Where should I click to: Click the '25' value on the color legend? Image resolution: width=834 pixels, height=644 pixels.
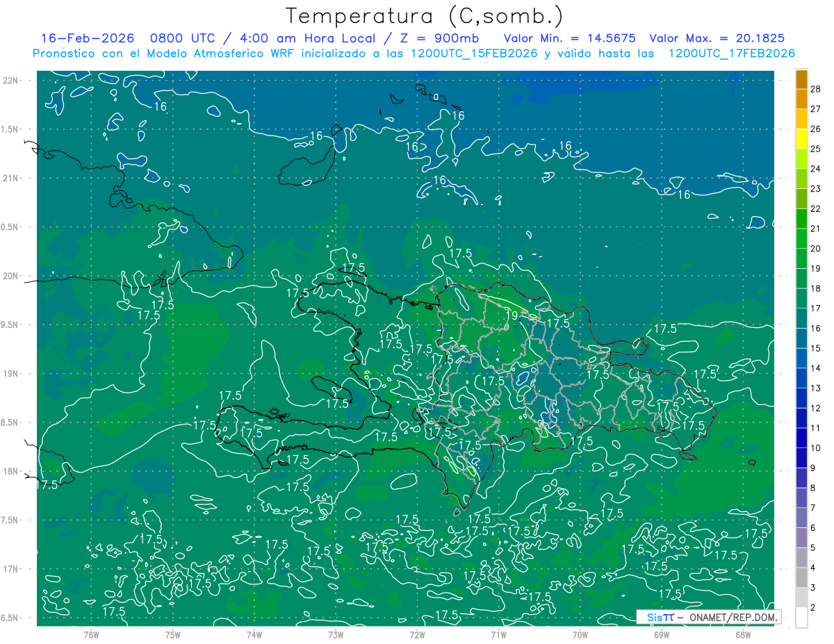pyautogui.click(x=816, y=149)
